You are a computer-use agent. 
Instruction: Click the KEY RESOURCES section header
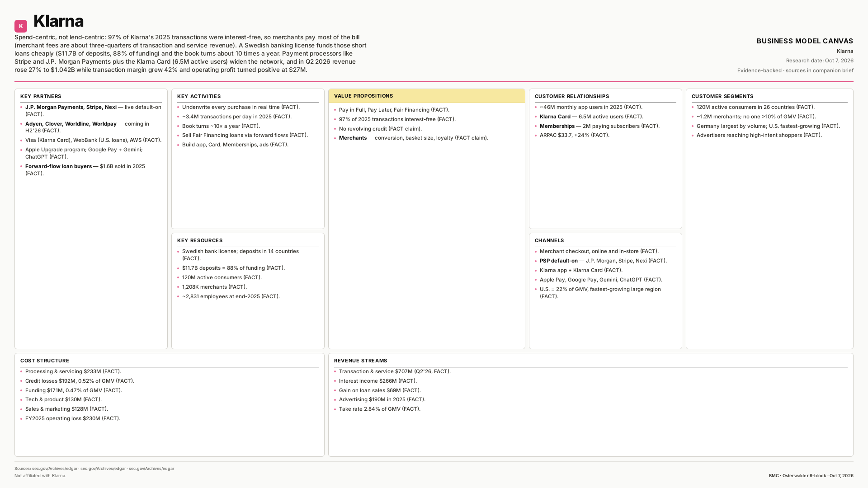pos(200,240)
